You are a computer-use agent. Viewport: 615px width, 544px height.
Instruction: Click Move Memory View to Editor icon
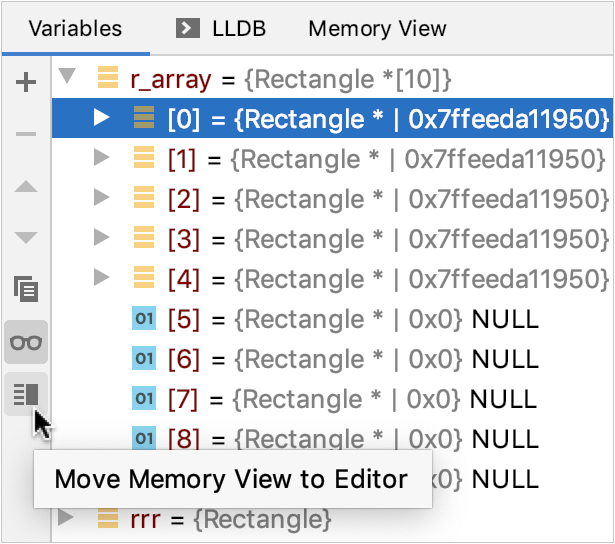(x=27, y=395)
